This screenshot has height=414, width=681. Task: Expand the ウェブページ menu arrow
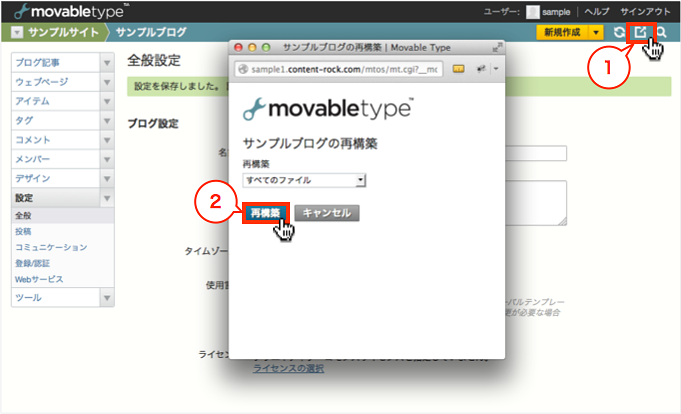(x=107, y=82)
